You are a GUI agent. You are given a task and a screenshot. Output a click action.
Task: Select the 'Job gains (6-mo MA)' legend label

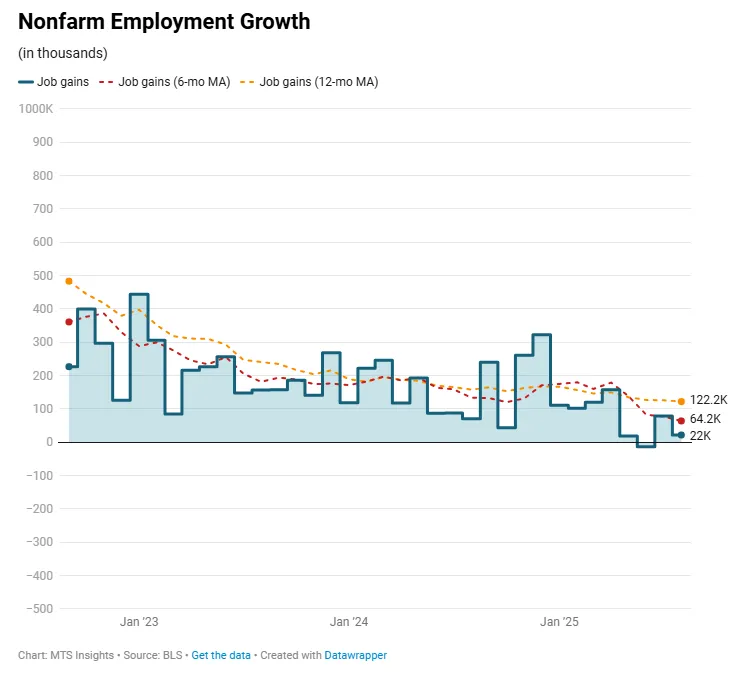pos(174,82)
